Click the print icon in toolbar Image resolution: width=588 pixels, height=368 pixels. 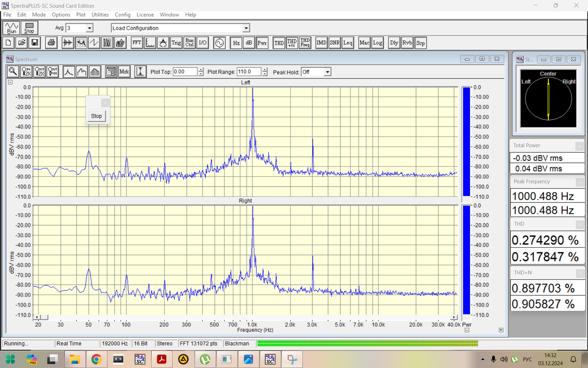tap(51, 43)
